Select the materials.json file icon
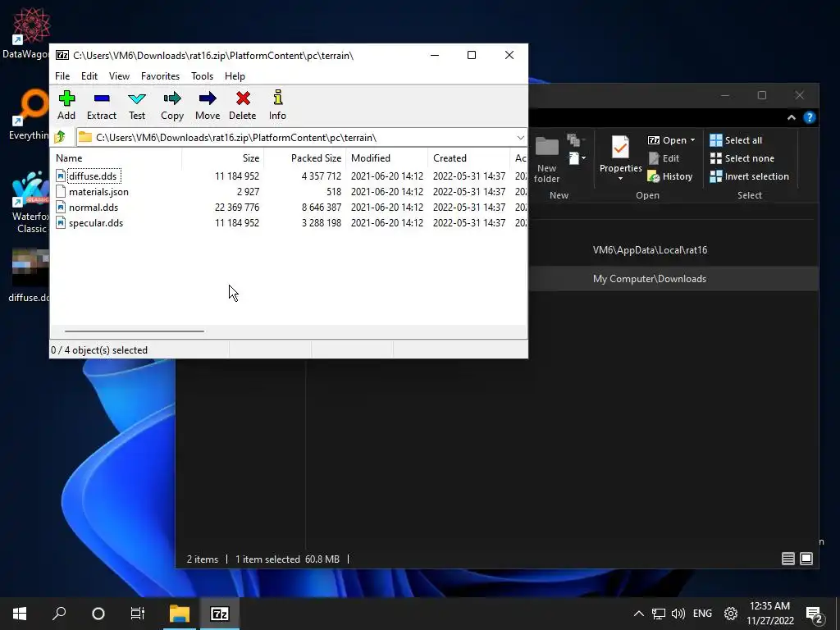The width and height of the screenshot is (840, 630). click(61, 191)
